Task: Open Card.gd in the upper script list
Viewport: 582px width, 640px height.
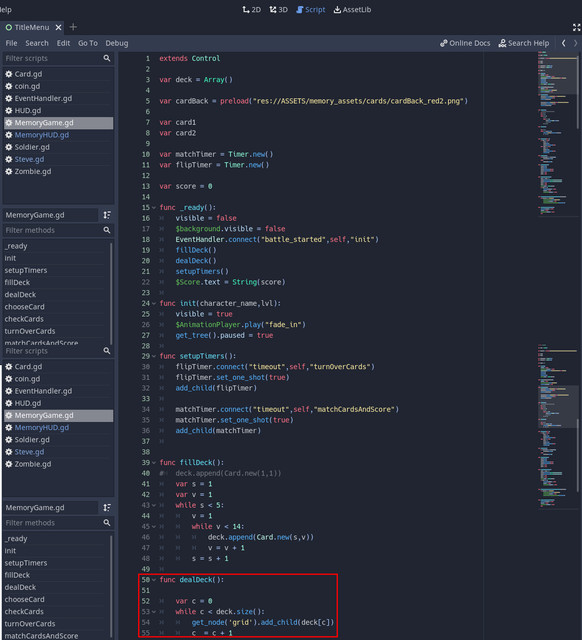Action: pyautogui.click(x=58, y=74)
